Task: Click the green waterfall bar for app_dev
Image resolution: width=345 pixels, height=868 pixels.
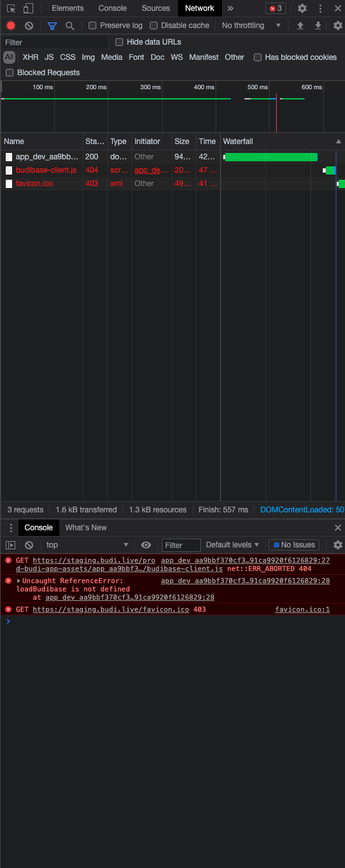Action: pyautogui.click(x=271, y=157)
